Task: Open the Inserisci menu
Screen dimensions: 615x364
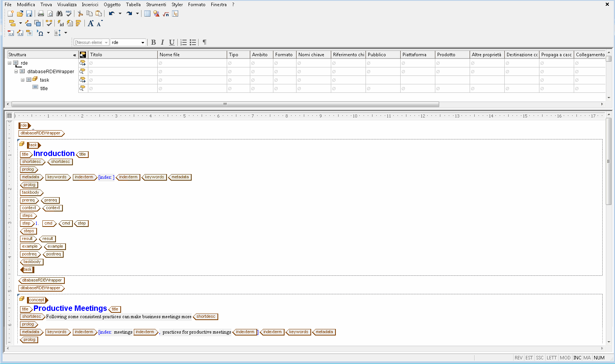Action: coord(90,5)
